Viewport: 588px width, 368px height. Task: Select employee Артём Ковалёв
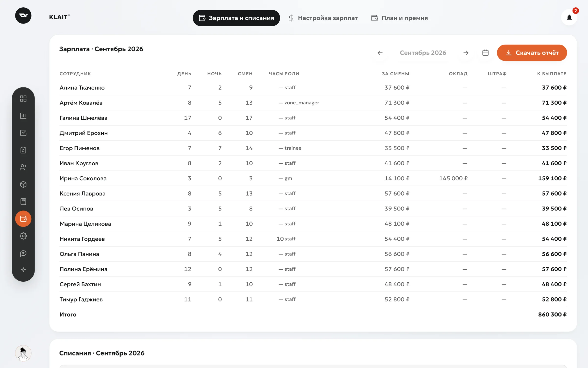pos(81,103)
